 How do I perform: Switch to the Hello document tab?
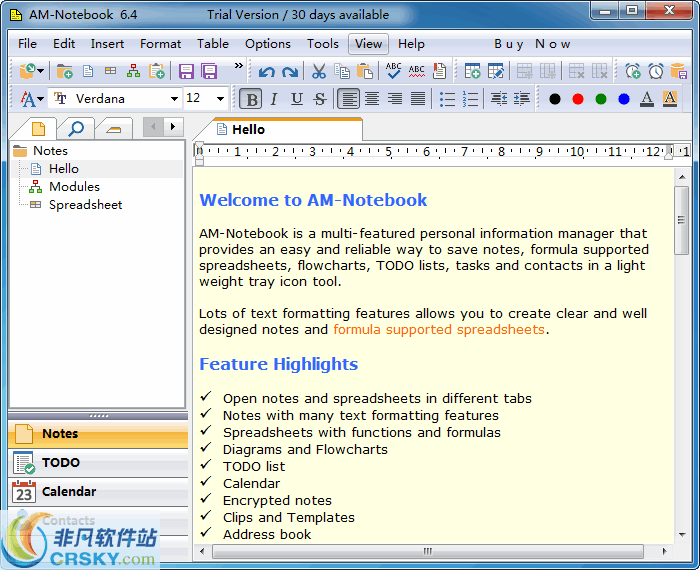point(248,129)
